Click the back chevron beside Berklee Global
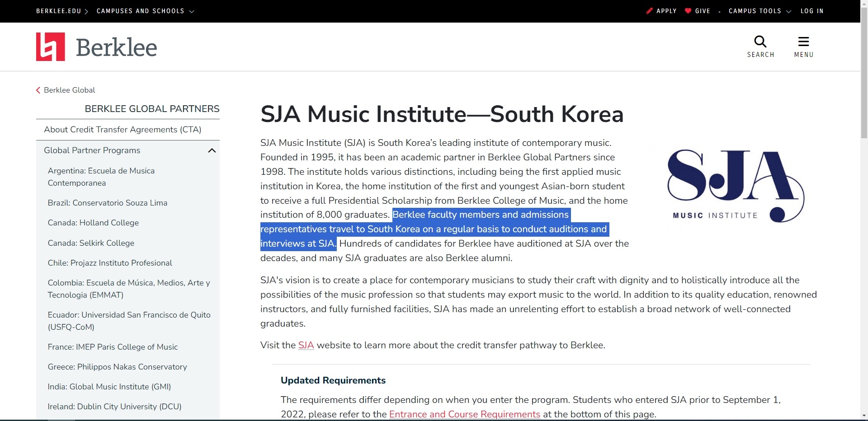868x421 pixels. pyautogui.click(x=38, y=90)
